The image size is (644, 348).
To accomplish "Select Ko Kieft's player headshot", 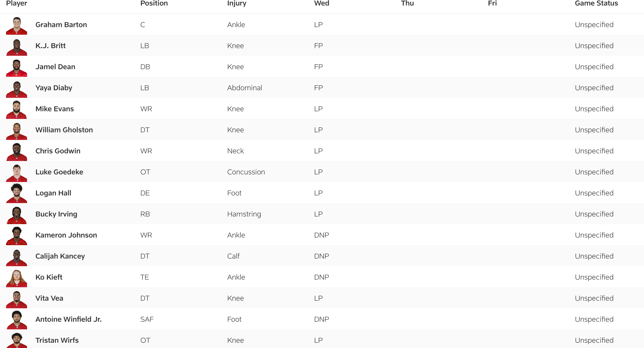I will tap(17, 278).
